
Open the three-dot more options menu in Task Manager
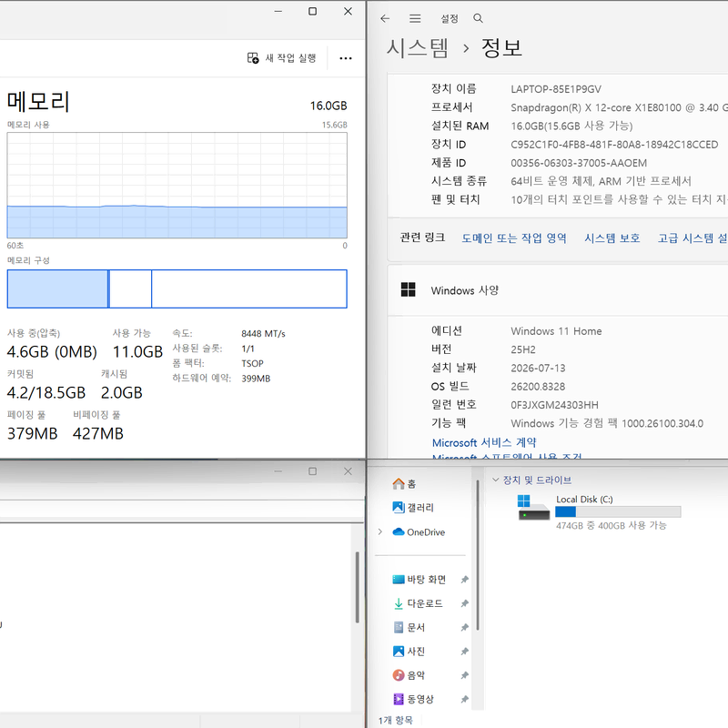(346, 58)
